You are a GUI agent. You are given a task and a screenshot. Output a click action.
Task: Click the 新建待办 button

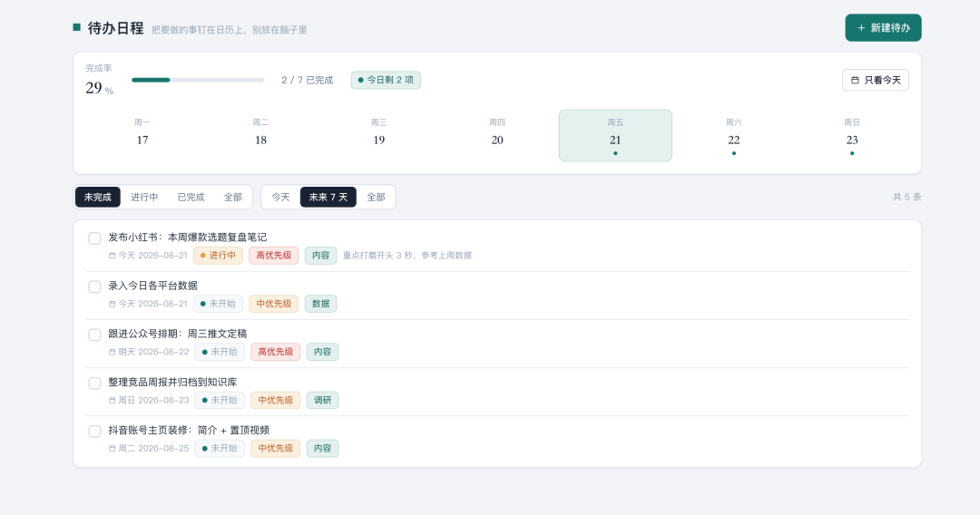coord(883,28)
